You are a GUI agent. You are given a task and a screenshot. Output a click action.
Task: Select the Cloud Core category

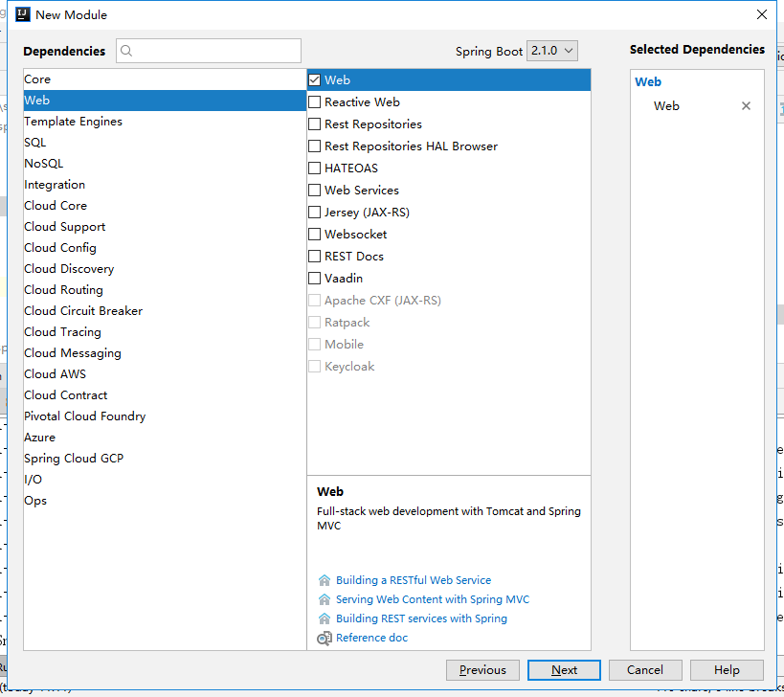pos(165,206)
